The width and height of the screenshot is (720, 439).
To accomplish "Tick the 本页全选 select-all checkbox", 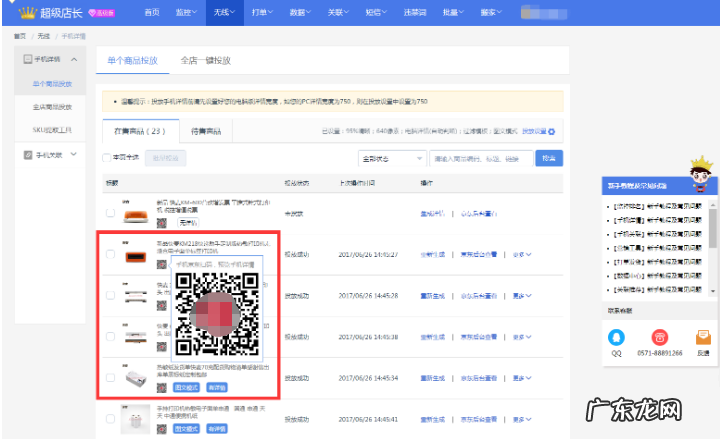I will [107, 158].
